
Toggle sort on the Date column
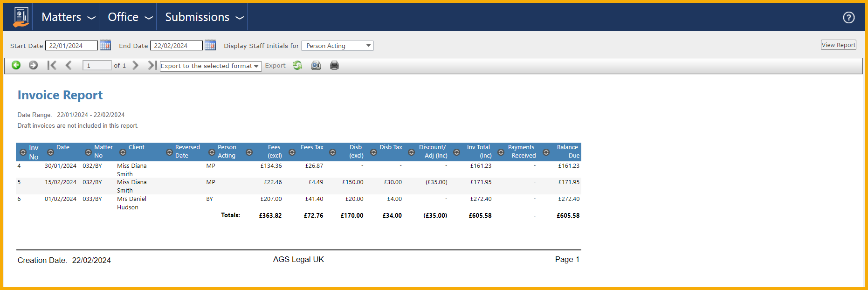(51, 152)
